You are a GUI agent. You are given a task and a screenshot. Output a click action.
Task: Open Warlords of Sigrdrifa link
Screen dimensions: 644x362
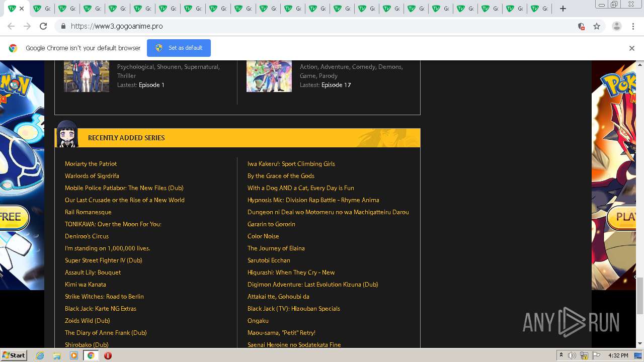[92, 176]
